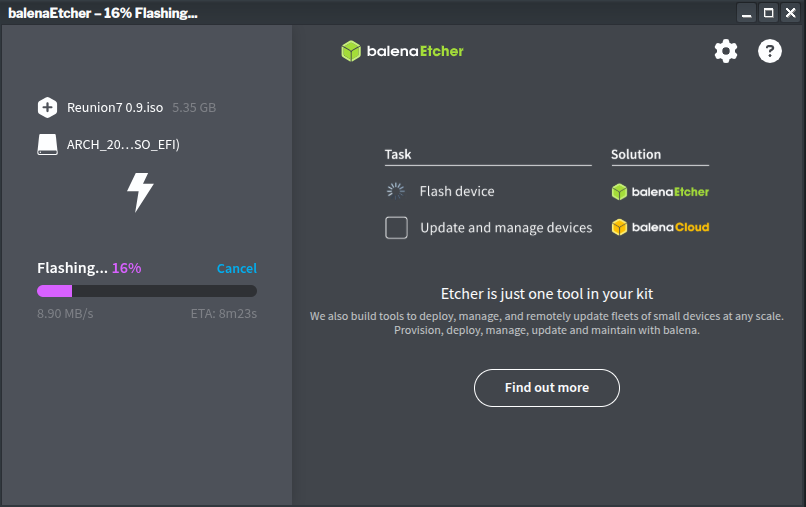Image resolution: width=806 pixels, height=507 pixels.
Task: Select the ARCH_20…SO_EFI) drive label
Action: point(123,145)
